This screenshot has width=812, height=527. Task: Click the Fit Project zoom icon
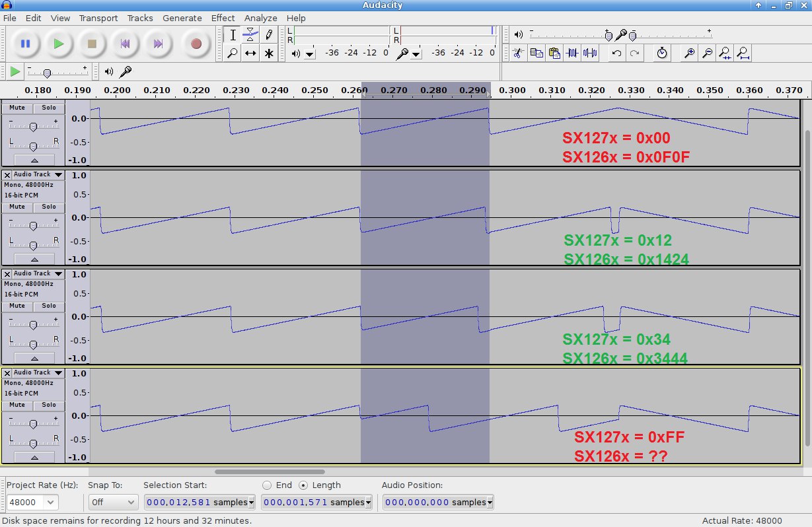point(743,53)
